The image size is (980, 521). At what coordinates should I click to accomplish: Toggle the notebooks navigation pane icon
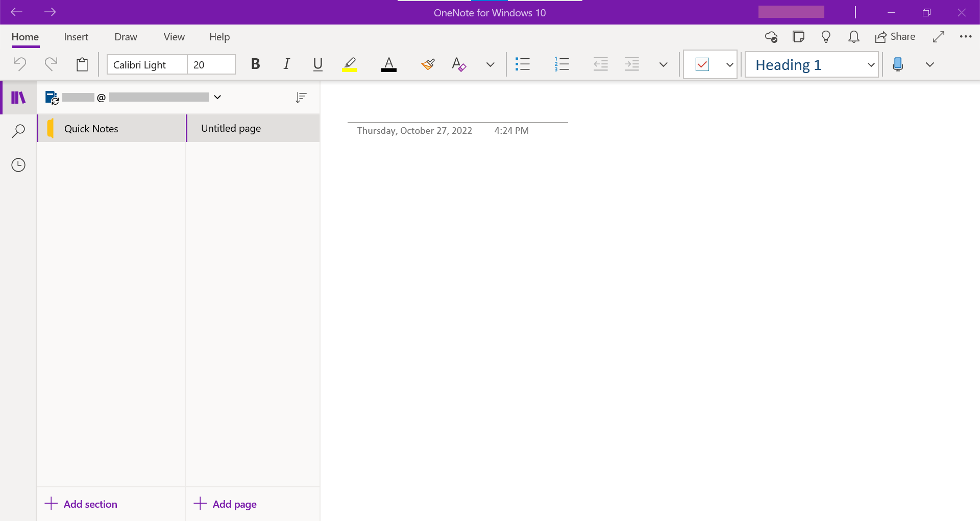[18, 97]
